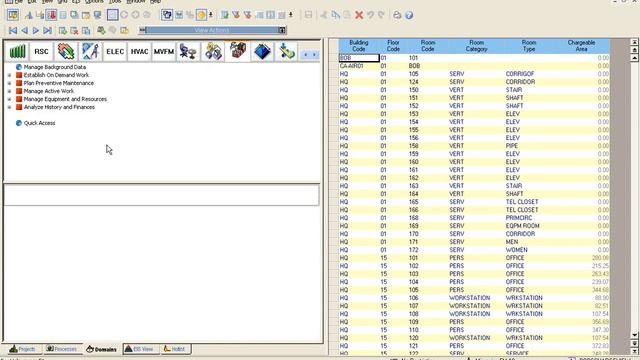The height and width of the screenshot is (360, 640).
Task: Select the HVAC domain button
Action: [139, 51]
